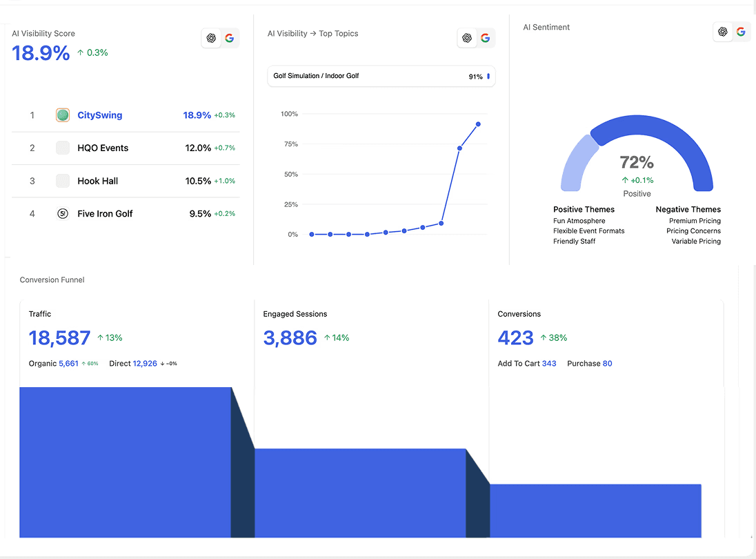Screen dimensions: 756x559
Task: Click the Fun Atmosphere theme
Action: 579,221
